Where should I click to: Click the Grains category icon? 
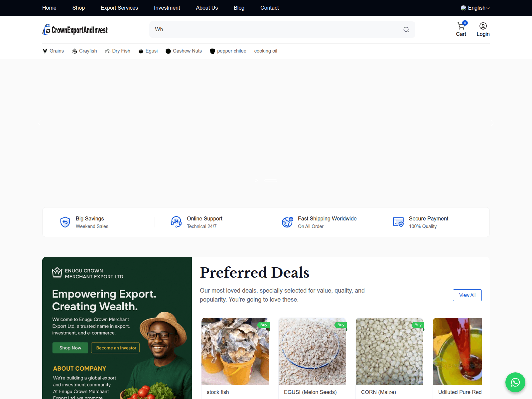(x=45, y=51)
